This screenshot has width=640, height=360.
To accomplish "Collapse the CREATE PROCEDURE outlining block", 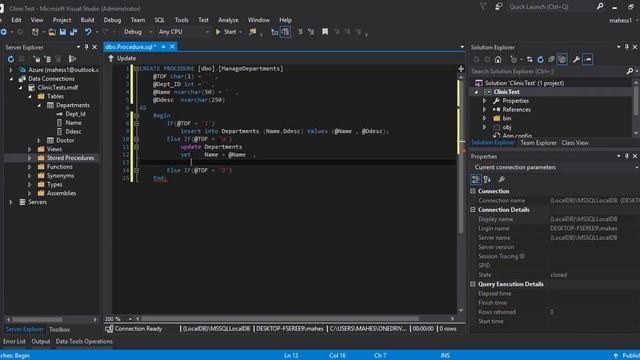I will click(136, 69).
